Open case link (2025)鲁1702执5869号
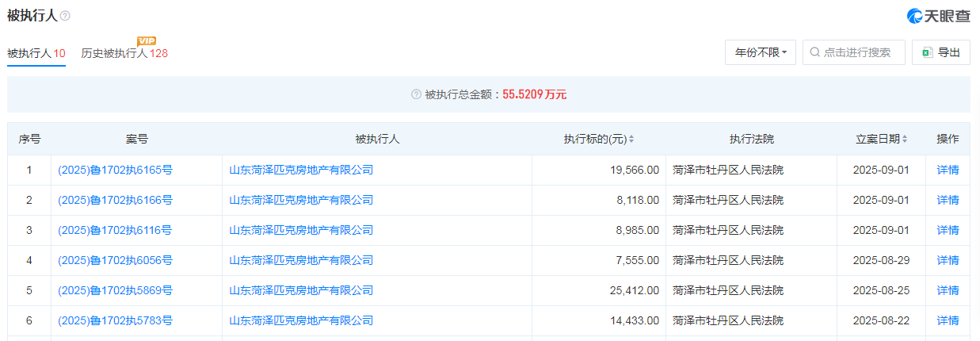Screen dimensions: 980x341 pyautogui.click(x=115, y=290)
